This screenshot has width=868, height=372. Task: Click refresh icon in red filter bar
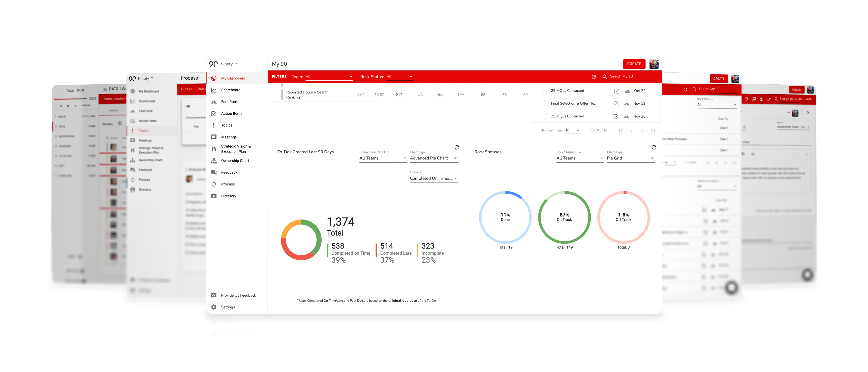[594, 77]
